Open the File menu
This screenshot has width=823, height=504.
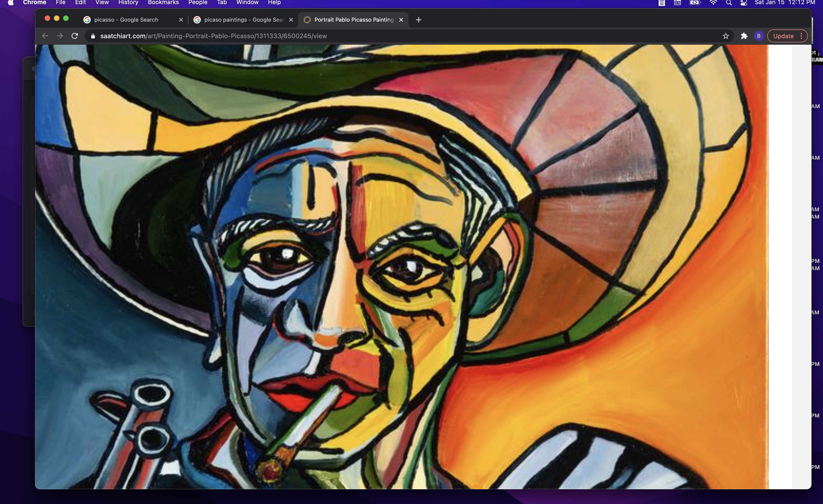pyautogui.click(x=61, y=3)
